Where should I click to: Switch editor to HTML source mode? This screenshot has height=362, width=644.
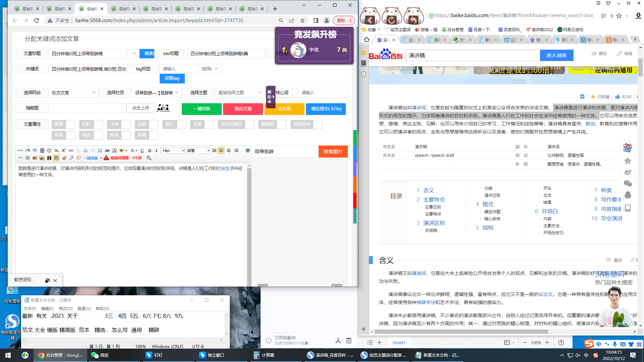pyautogui.click(x=20, y=150)
